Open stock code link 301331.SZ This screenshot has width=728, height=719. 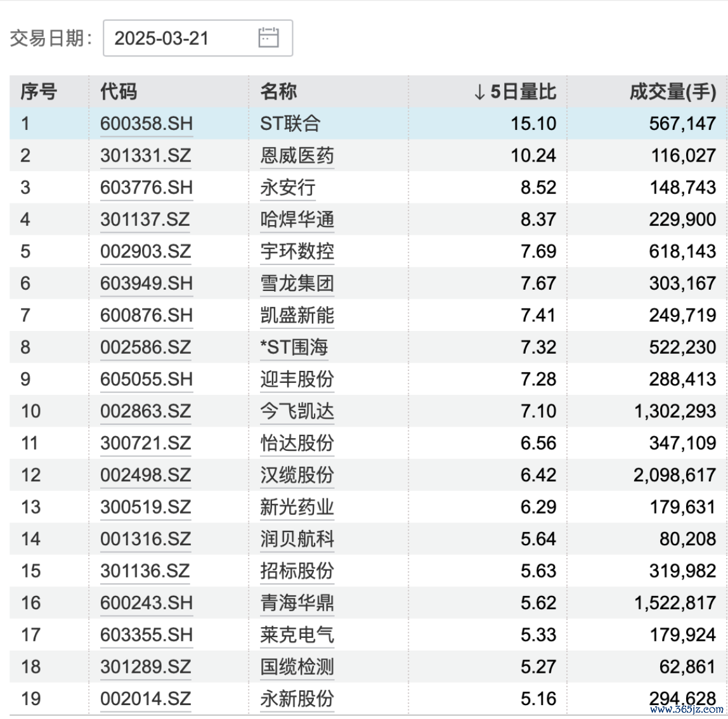146,155
